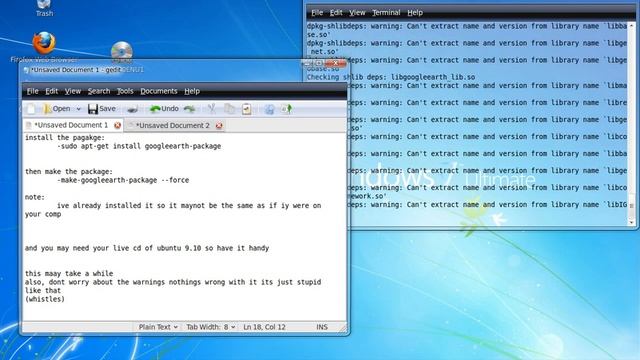Open the terminal Help menu
The width and height of the screenshot is (640, 360).
(x=415, y=13)
